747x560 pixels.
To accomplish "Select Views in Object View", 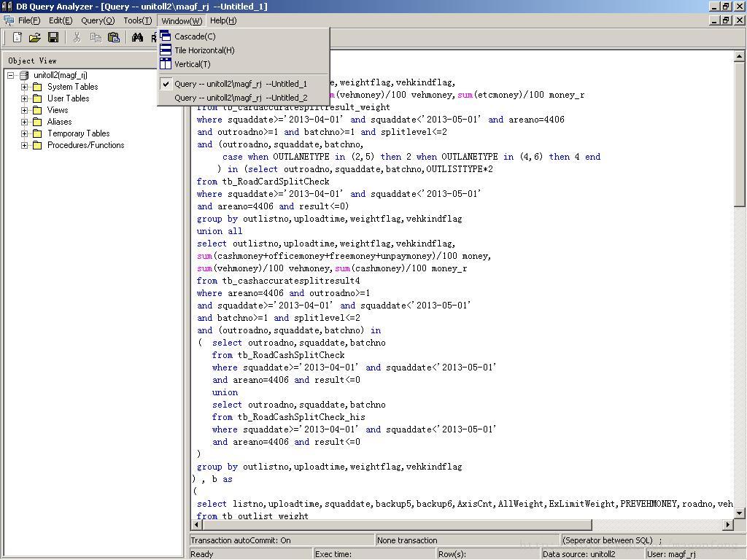I will (x=58, y=110).
